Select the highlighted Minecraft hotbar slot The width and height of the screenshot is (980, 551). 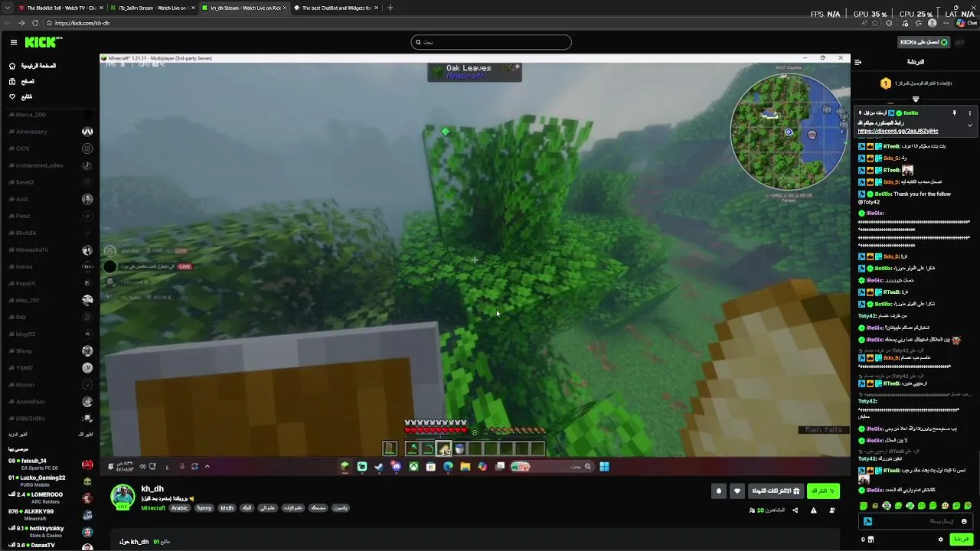pyautogui.click(x=443, y=449)
